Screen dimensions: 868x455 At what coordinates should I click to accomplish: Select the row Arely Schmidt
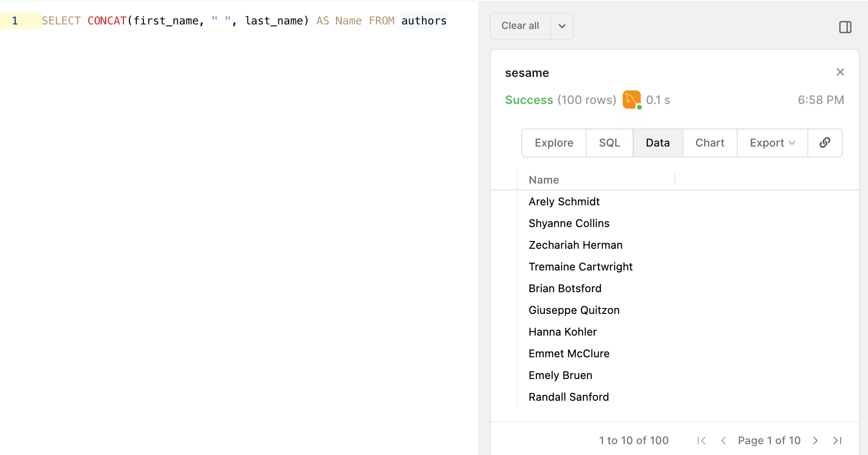click(564, 201)
